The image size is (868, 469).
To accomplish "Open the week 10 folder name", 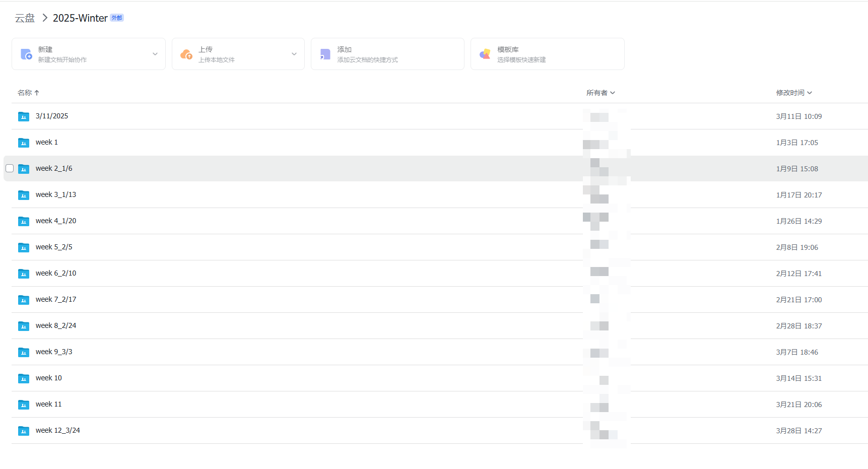I will (x=49, y=378).
